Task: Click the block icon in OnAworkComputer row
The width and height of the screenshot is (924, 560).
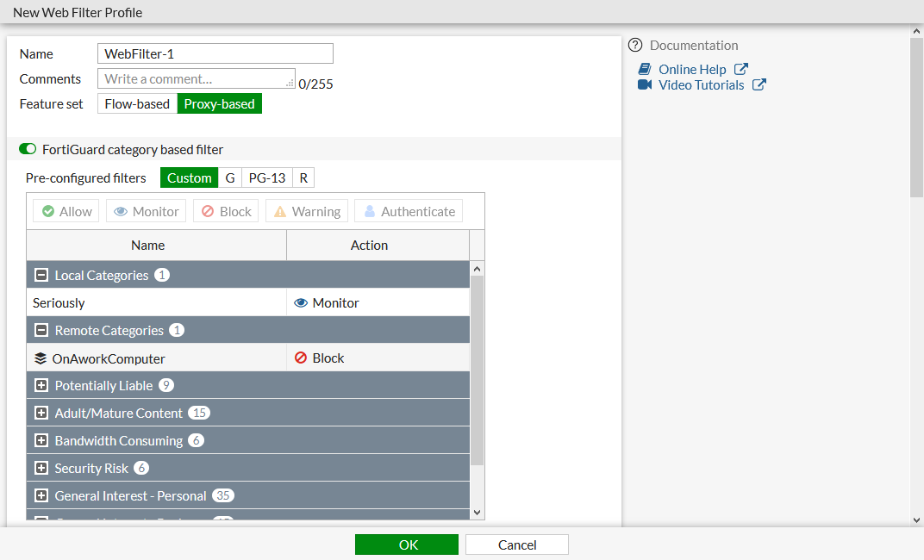Action: pos(301,358)
